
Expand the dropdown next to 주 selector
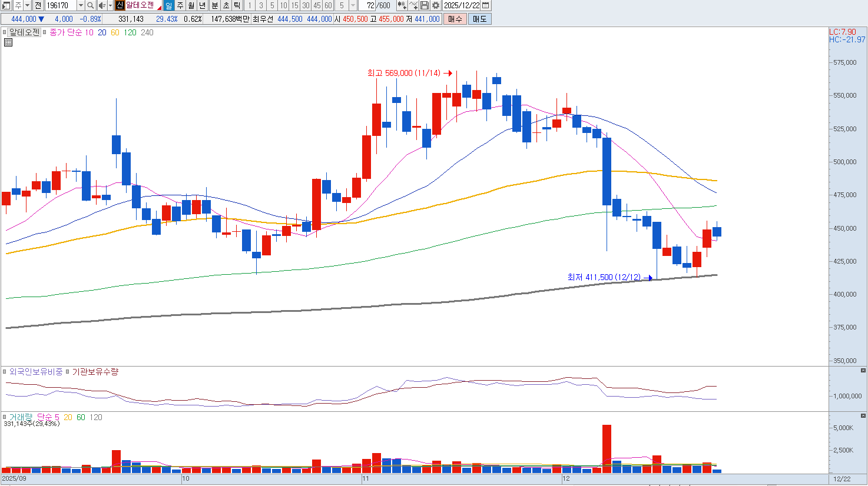[27, 5]
